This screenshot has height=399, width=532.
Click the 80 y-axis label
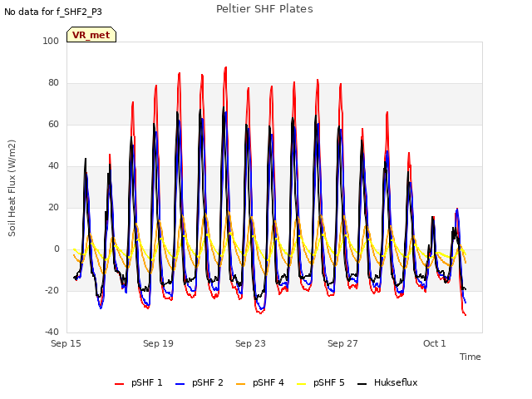click(x=53, y=83)
